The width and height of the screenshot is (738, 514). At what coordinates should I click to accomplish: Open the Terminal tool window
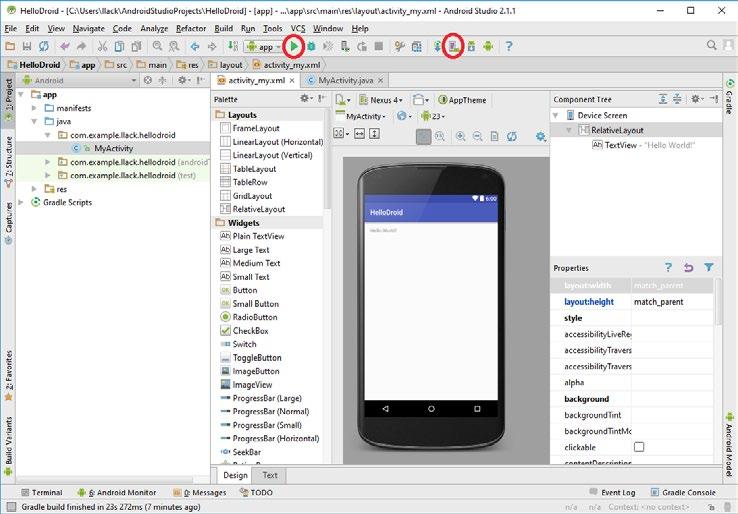42,492
